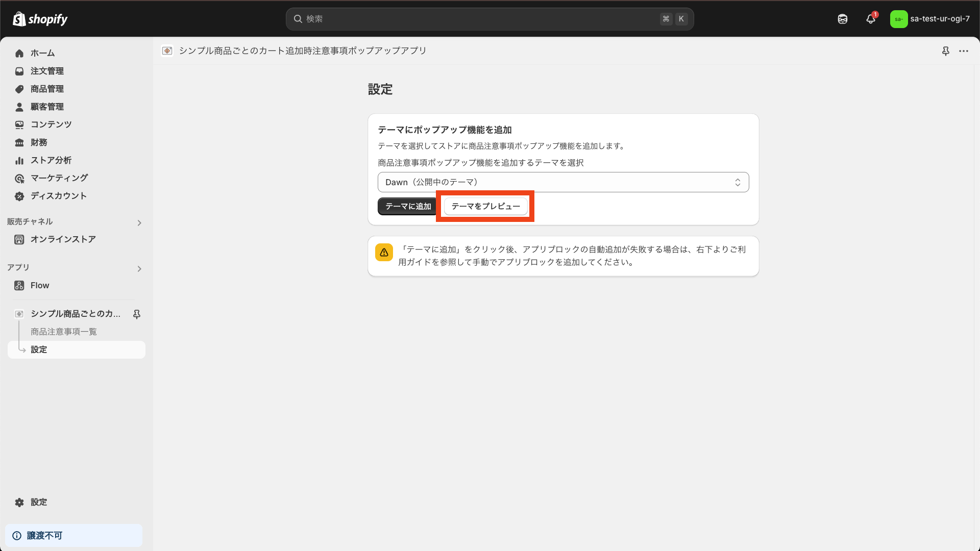
Task: Open the マーケティング section
Action: 58,178
